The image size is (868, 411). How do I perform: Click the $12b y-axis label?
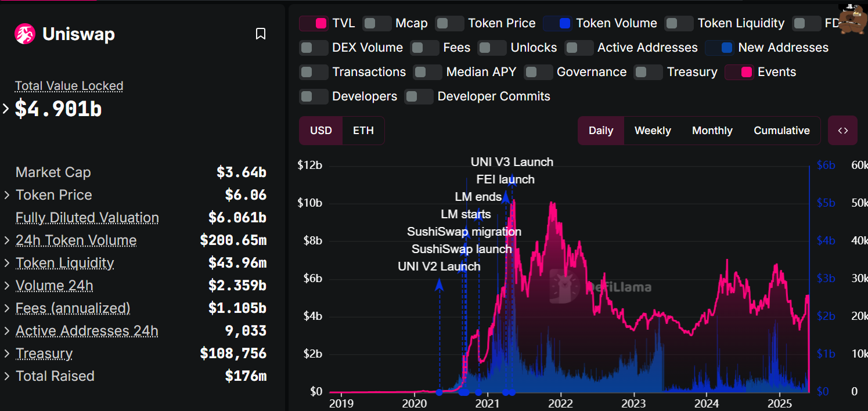coord(309,165)
